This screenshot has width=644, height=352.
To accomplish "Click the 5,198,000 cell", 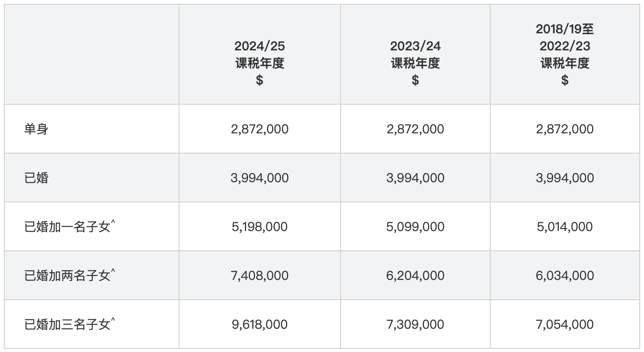I will [x=260, y=226].
